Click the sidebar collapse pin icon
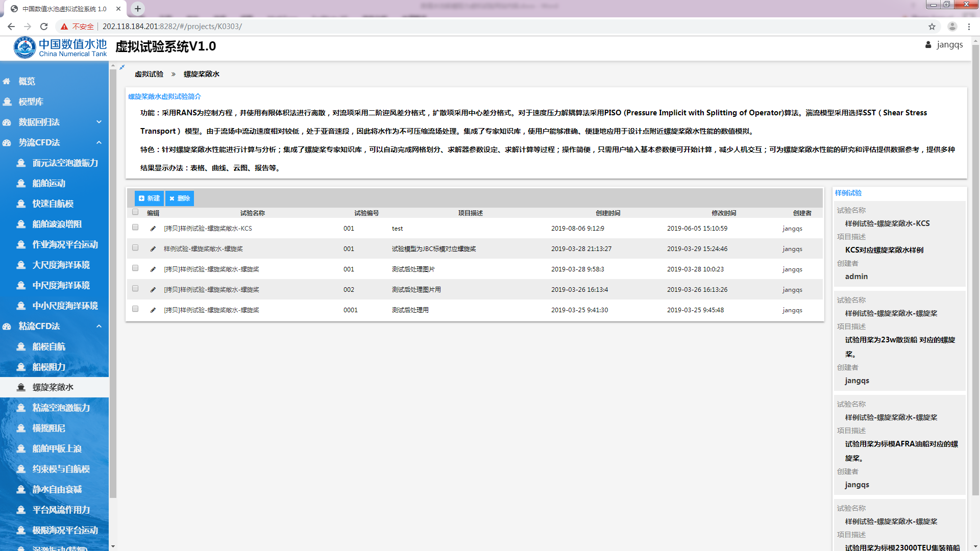Screen dimensions: 980x551 (x=122, y=67)
